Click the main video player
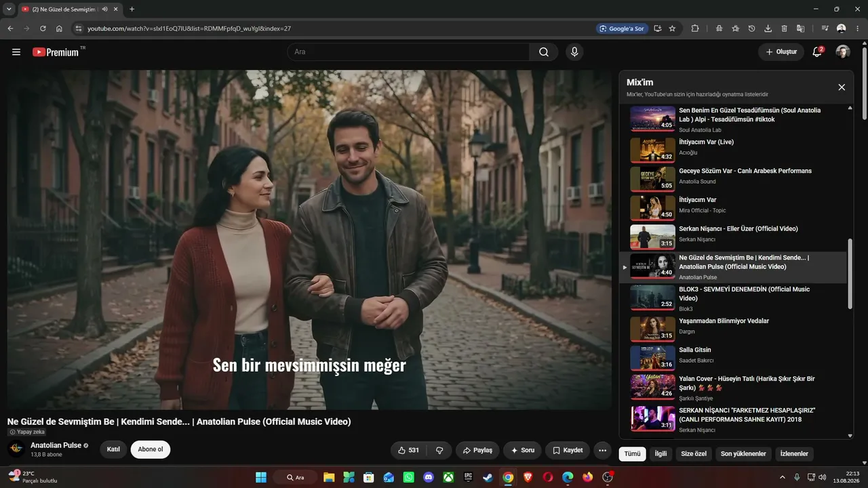Screen dimensions: 868x488 coord(309,239)
